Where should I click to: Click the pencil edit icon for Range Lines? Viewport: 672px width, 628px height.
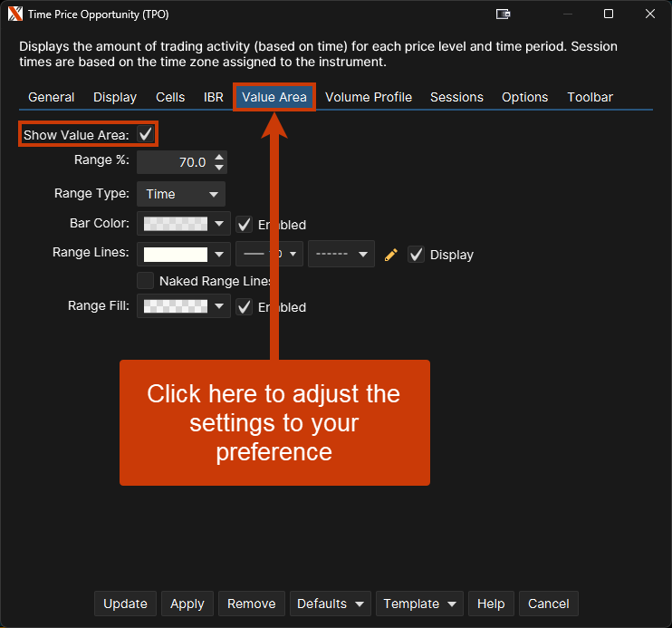click(x=391, y=255)
